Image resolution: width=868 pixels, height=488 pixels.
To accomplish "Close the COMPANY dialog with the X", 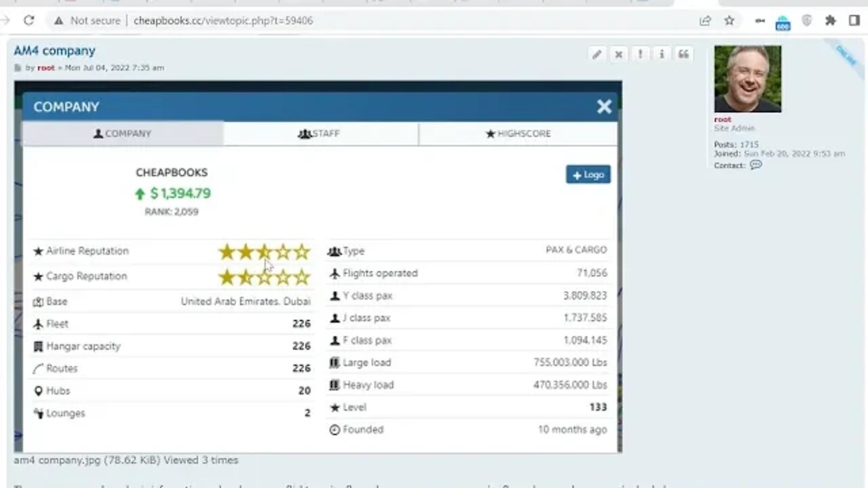I will pos(604,106).
